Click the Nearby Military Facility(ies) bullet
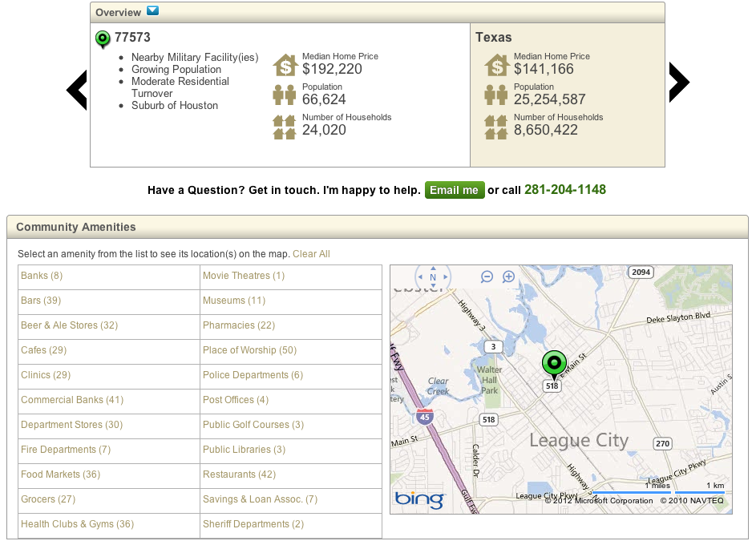The width and height of the screenshot is (756, 541). pos(195,58)
